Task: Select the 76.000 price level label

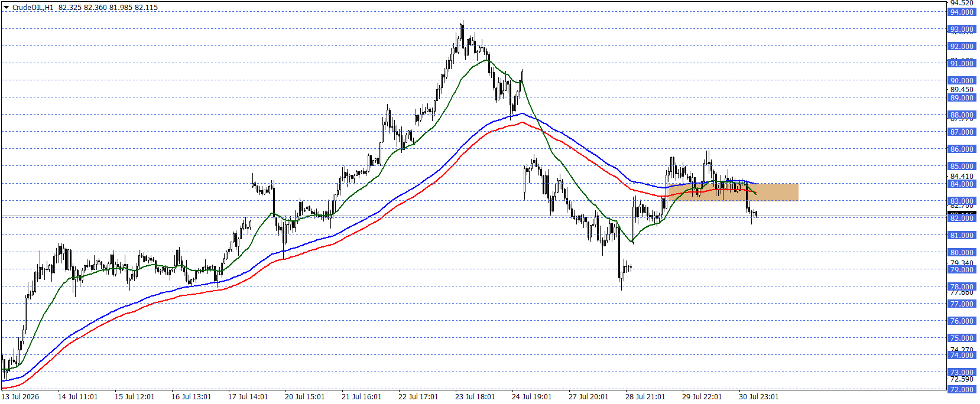Action: [x=962, y=321]
